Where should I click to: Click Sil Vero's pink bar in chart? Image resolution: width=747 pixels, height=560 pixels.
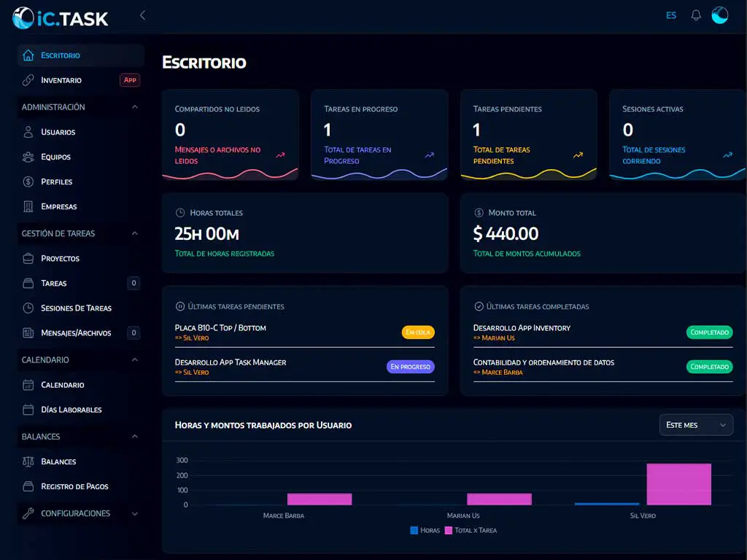(x=678, y=484)
